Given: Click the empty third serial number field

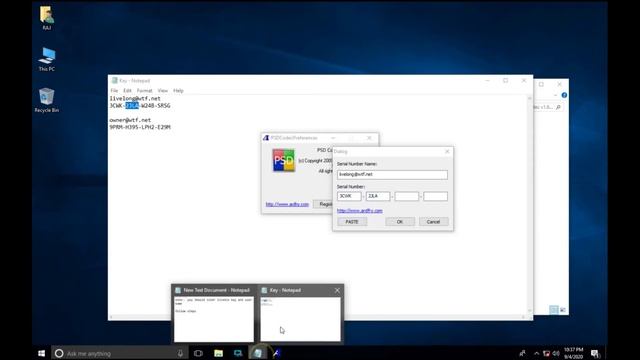Looking at the screenshot, I should pos(407,196).
